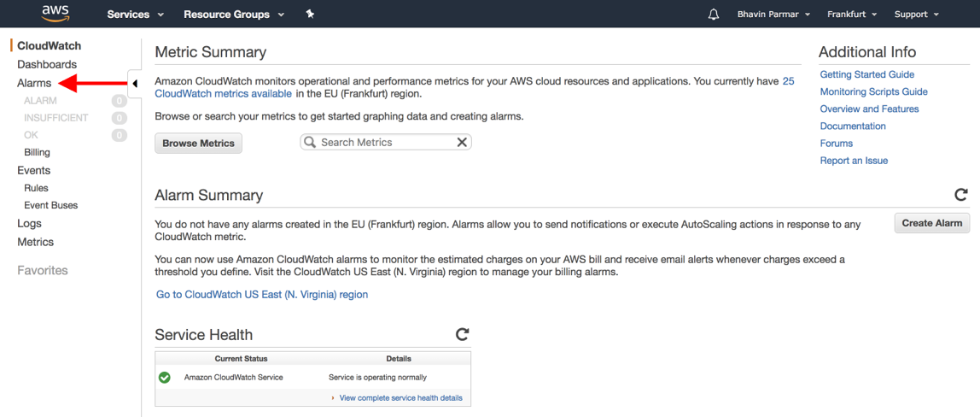Click the Details column header

pos(399,359)
